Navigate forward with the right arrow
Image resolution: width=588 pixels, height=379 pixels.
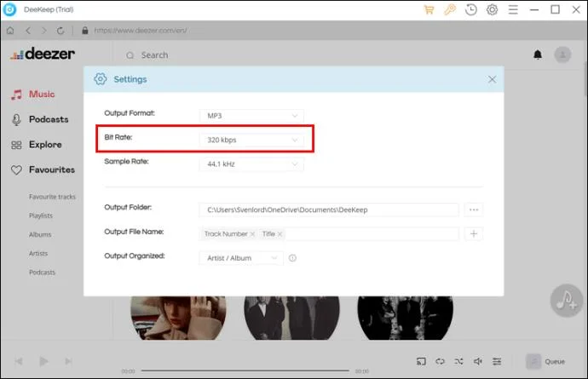tap(44, 31)
